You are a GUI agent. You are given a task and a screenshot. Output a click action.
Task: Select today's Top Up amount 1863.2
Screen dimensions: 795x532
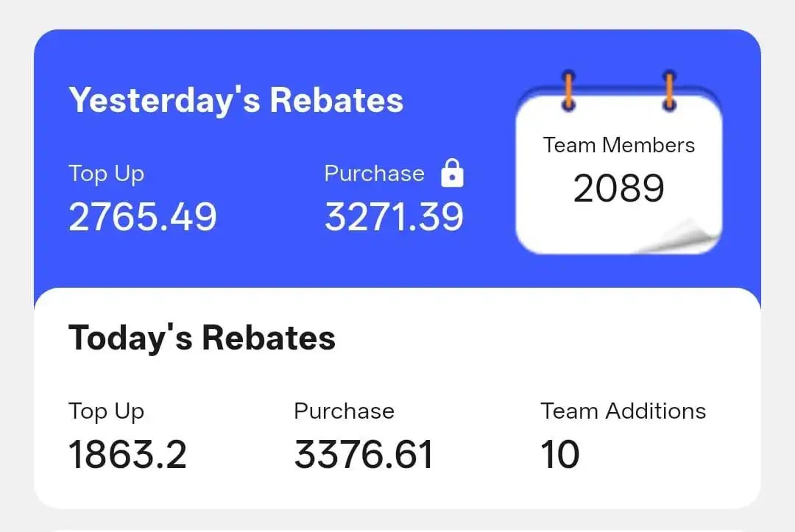point(127,455)
